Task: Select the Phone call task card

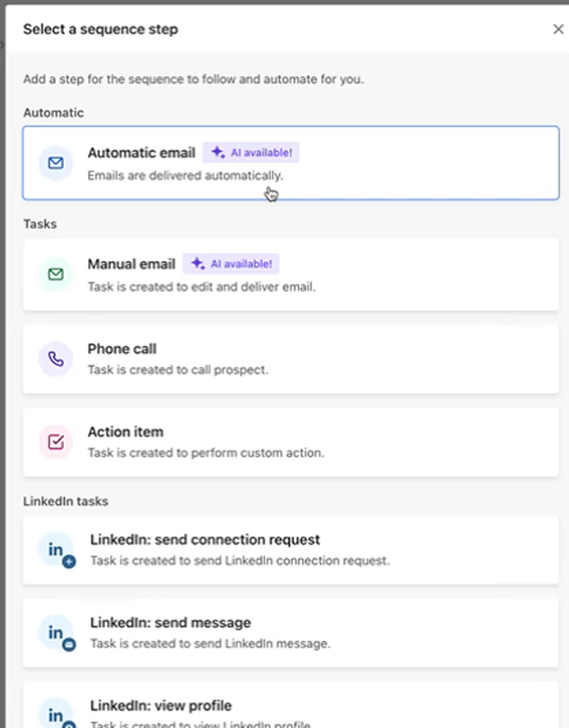Action: click(x=369, y=359)
